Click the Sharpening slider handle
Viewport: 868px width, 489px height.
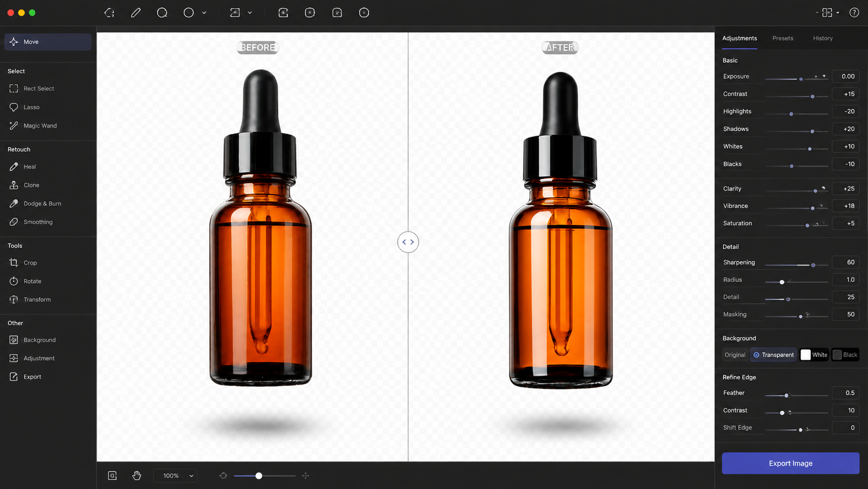click(x=813, y=265)
